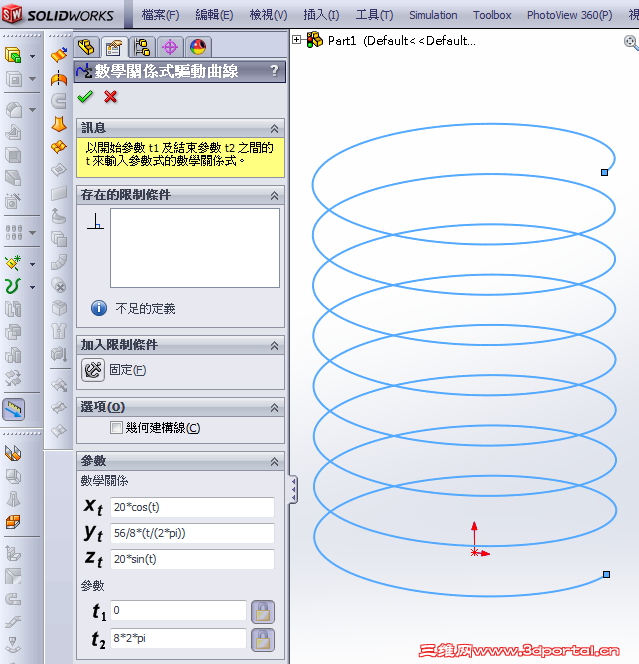Click the 不足的定義 info icon
This screenshot has height=664, width=639.
pyautogui.click(x=99, y=308)
